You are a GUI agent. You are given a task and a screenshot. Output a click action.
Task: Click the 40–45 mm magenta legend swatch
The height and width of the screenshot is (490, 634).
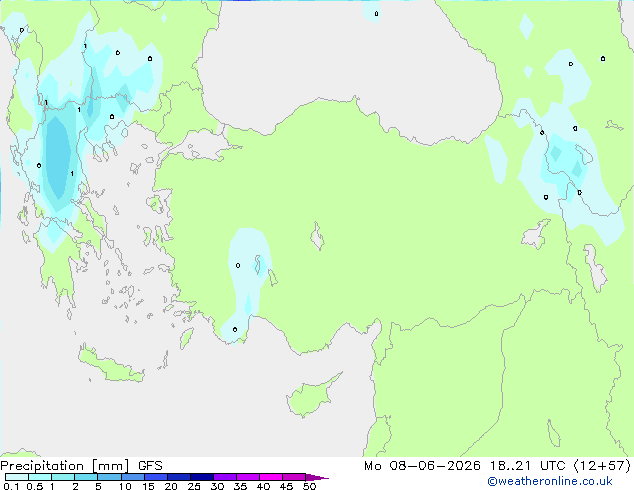coord(271,477)
